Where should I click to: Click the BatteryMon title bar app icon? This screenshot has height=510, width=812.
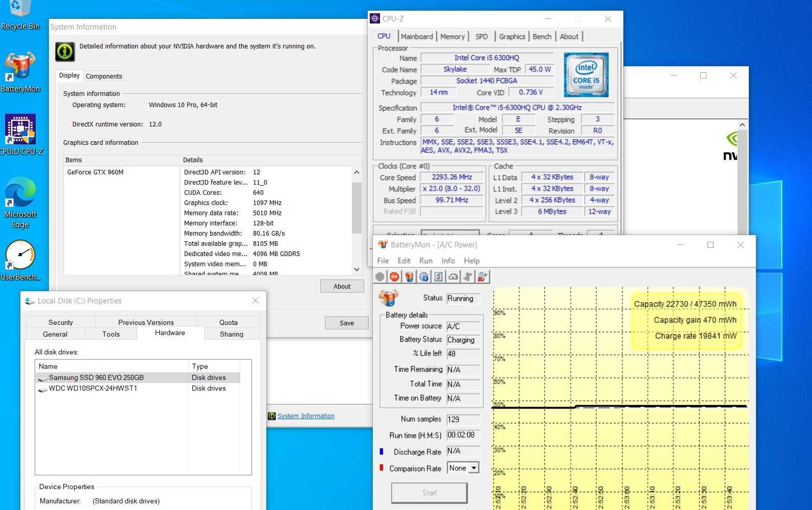tap(383, 244)
